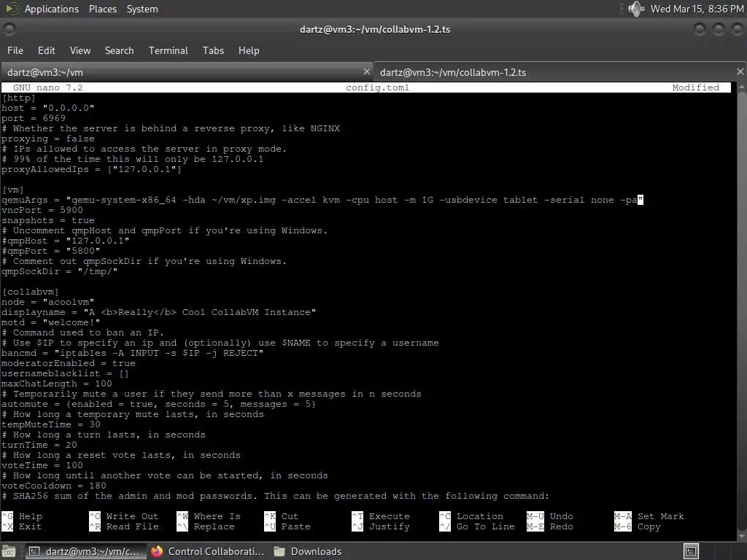The height and width of the screenshot is (560, 747).
Task: Click the "Modified" status in nano header
Action: click(695, 87)
